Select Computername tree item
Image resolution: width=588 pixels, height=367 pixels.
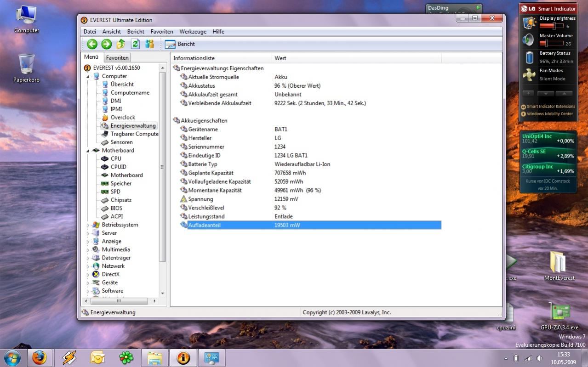point(130,93)
